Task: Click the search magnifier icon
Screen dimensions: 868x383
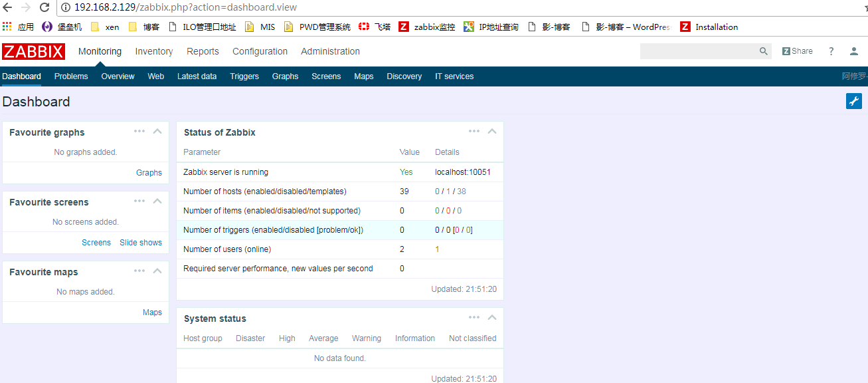Action: 764,51
